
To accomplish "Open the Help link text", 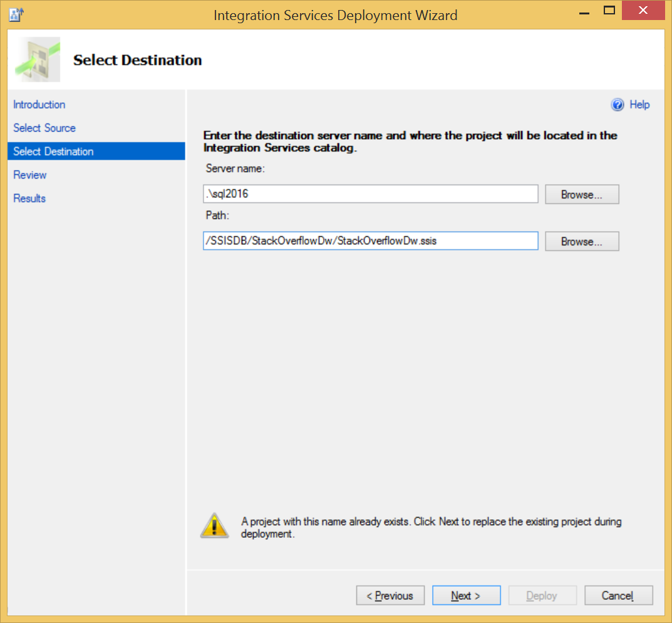I will (639, 105).
